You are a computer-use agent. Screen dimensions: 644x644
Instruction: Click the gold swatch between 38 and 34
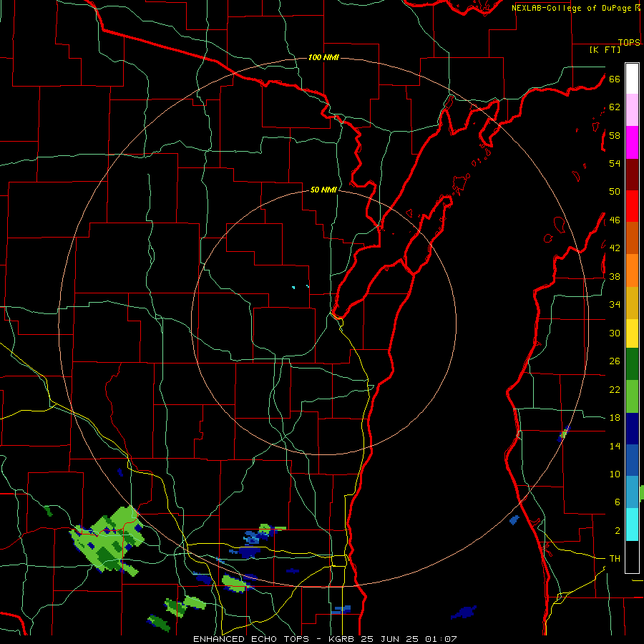click(632, 303)
